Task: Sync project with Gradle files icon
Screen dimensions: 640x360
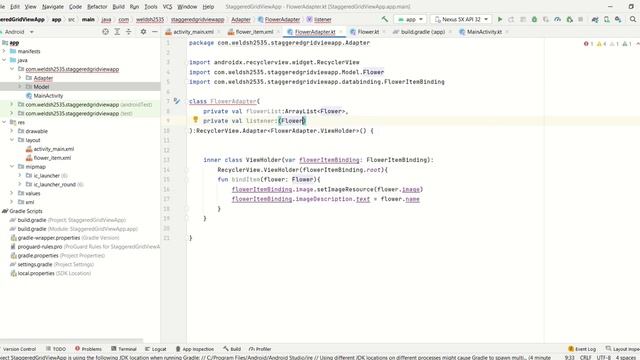Action: (x=595, y=19)
